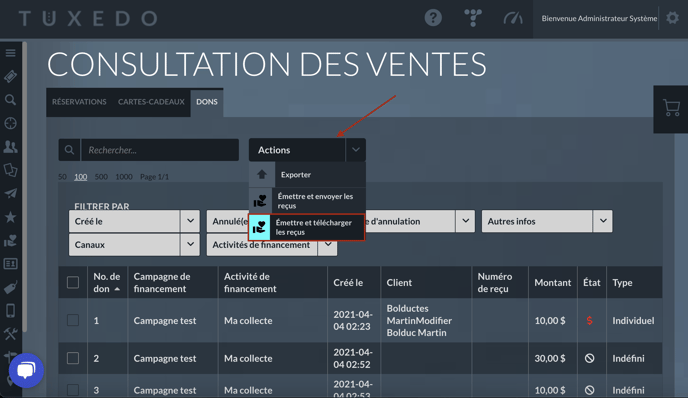This screenshot has width=688, height=398.
Task: Open the crosshair target icon in sidebar
Action: point(11,123)
